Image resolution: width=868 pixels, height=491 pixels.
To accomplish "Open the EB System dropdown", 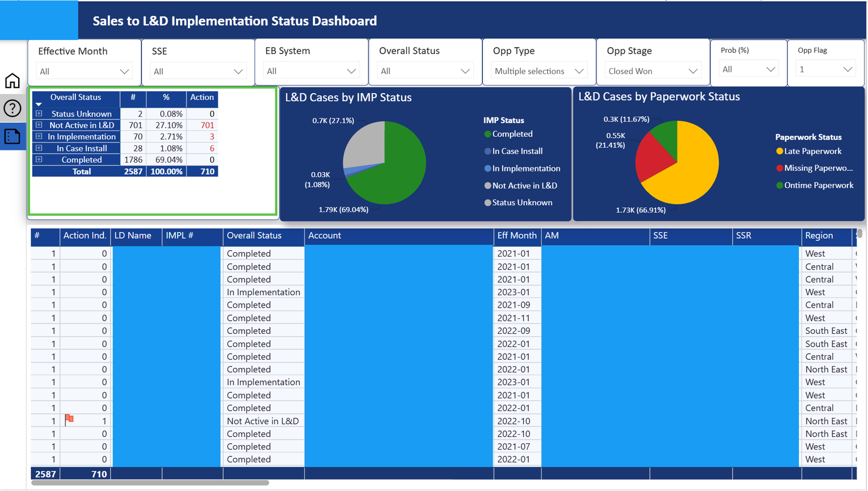I will pyautogui.click(x=311, y=71).
